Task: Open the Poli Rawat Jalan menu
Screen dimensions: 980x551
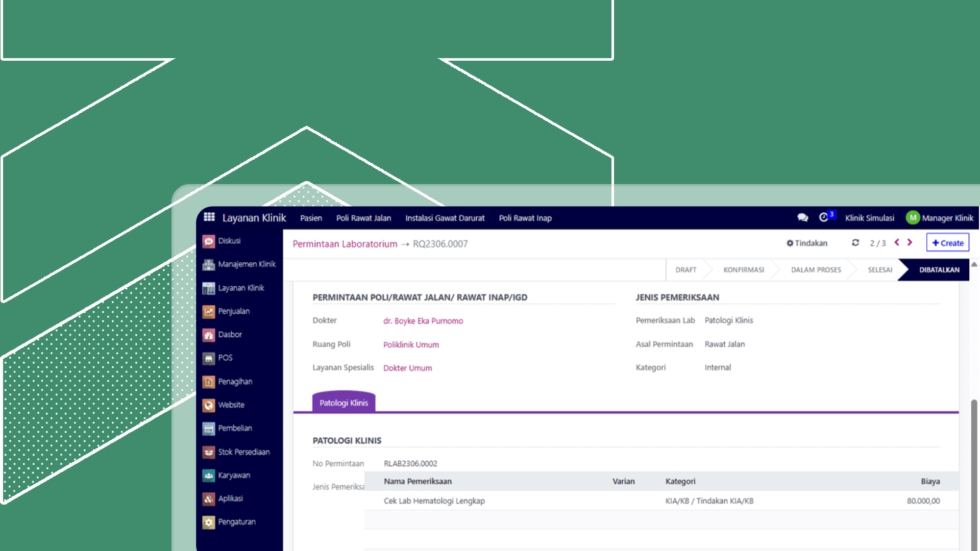Action: tap(363, 218)
